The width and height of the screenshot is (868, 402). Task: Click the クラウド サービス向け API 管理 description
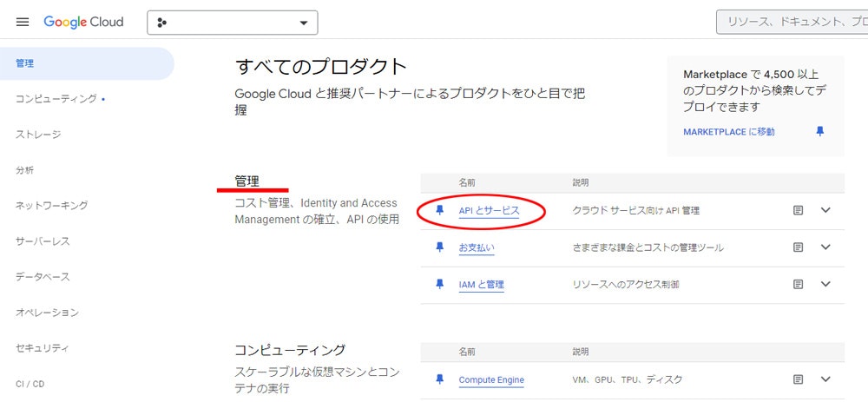click(x=636, y=211)
